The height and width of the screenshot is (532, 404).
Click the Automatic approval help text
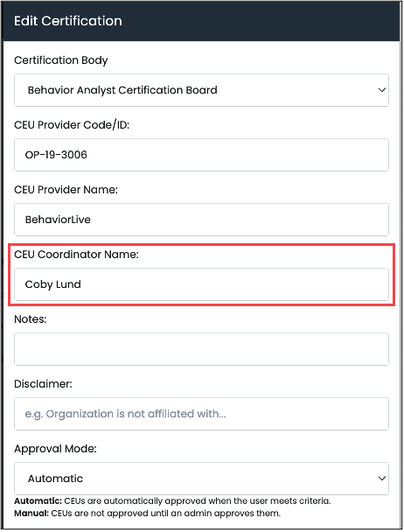tap(172, 501)
